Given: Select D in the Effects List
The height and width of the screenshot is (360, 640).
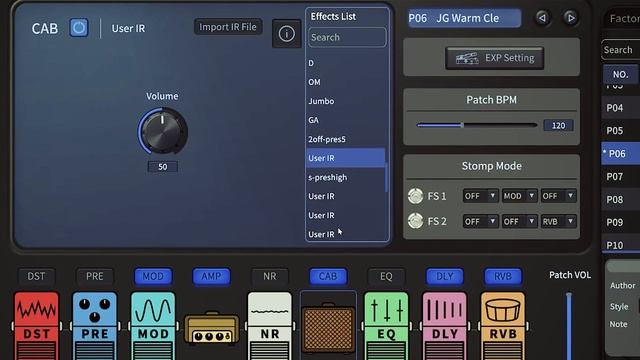Looking at the screenshot, I should click(345, 63).
